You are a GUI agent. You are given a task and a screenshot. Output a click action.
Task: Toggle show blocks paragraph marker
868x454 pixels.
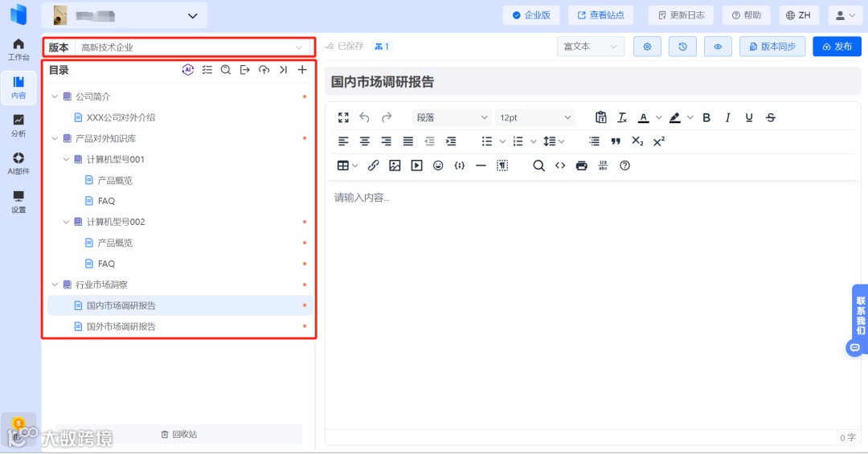click(x=502, y=166)
